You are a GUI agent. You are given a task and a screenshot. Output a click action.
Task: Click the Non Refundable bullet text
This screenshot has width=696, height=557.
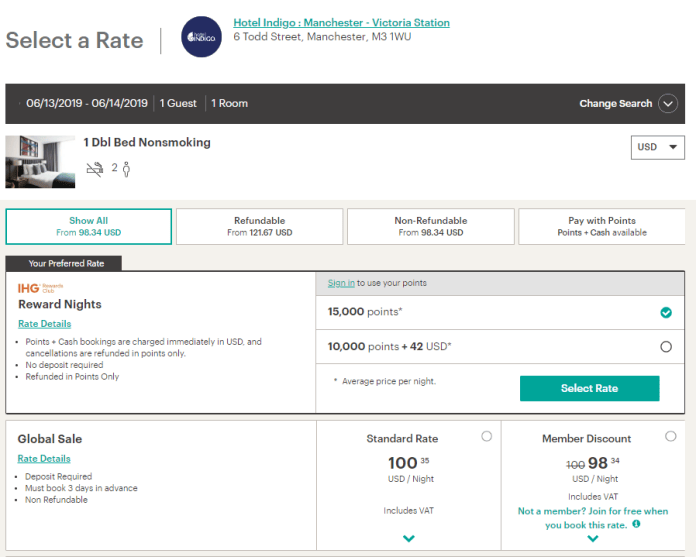coord(56,500)
